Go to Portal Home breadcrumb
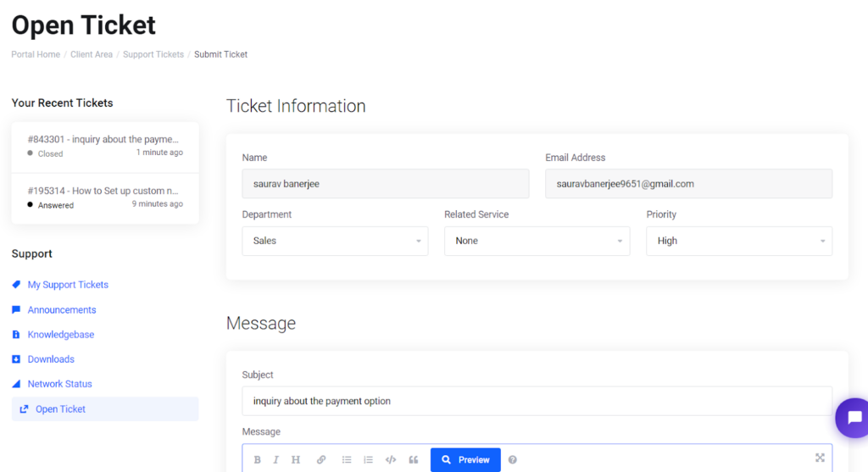Screen dimensions: 868x472 (x=36, y=54)
